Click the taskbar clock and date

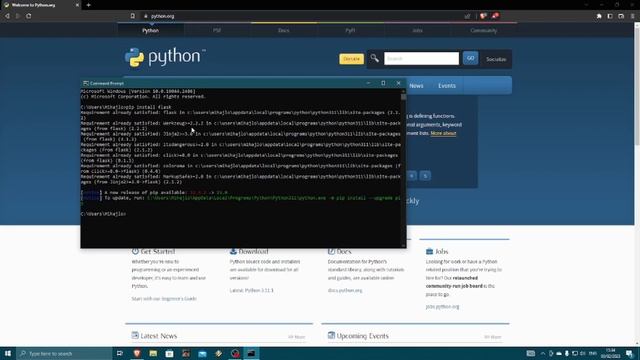click(611, 353)
